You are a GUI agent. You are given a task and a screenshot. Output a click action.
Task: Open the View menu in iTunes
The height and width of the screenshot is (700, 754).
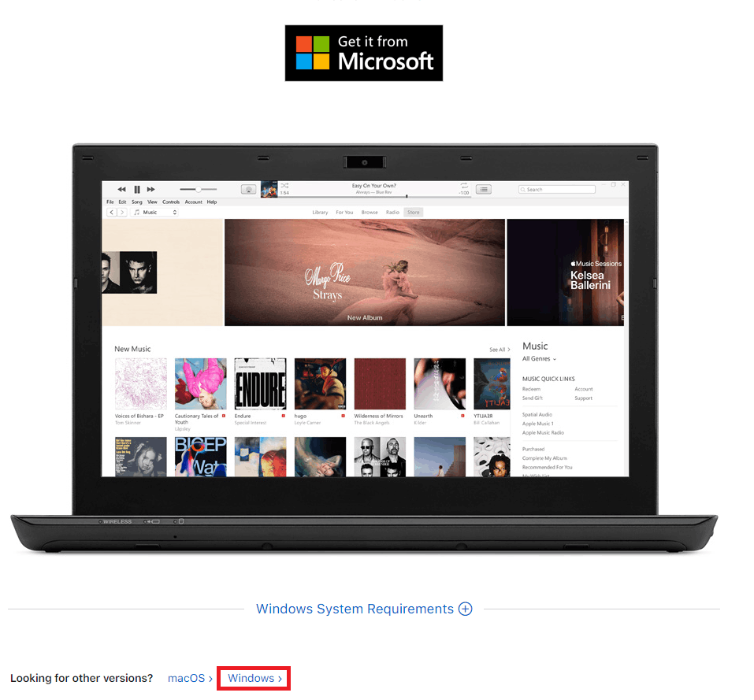[152, 202]
